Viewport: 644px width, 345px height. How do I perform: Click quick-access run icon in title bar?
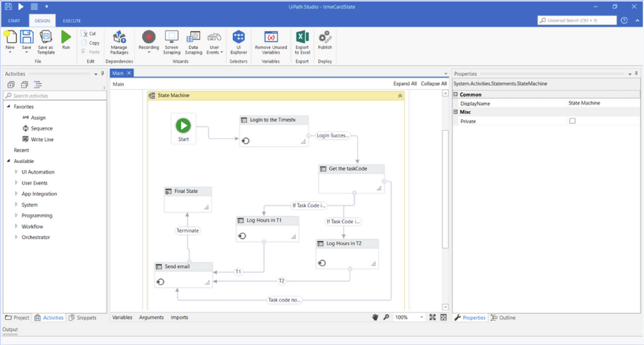pos(21,7)
